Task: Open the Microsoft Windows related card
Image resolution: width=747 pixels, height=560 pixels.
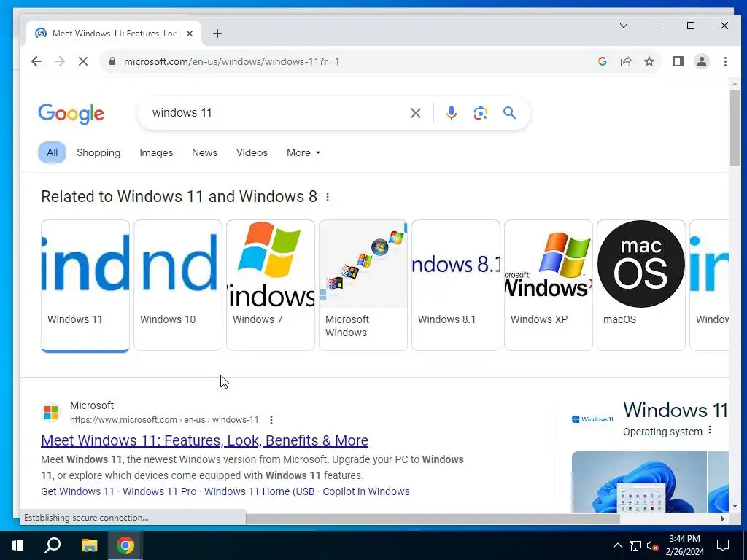Action: (x=363, y=285)
